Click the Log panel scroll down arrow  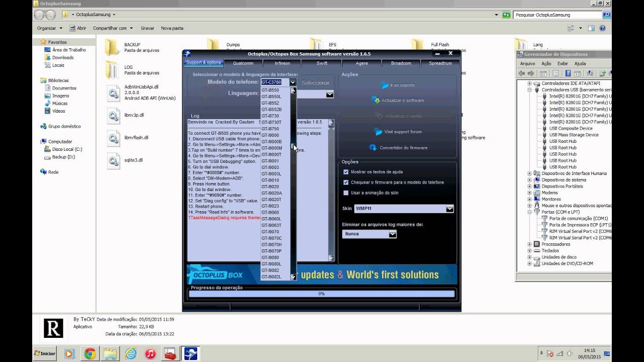click(x=331, y=258)
